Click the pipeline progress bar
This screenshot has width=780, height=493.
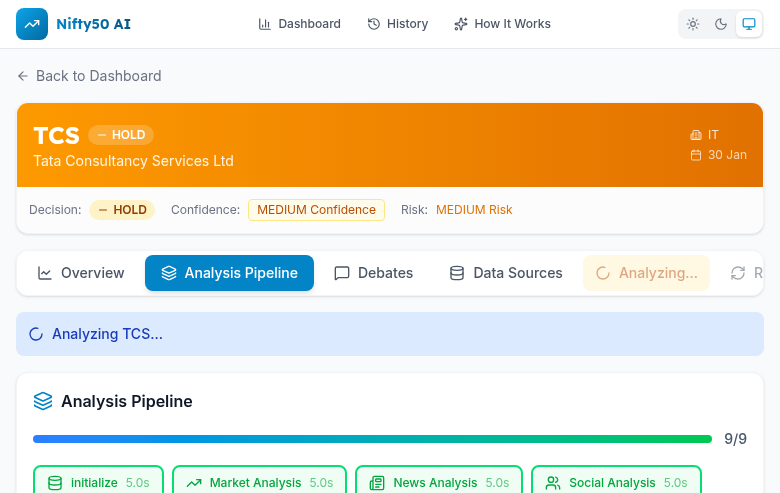pyautogui.click(x=372, y=439)
